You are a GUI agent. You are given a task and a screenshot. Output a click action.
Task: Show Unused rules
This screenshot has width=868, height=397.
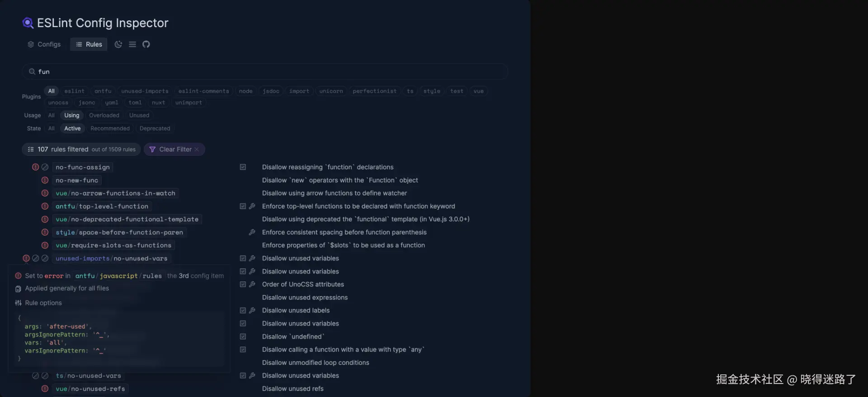(139, 116)
